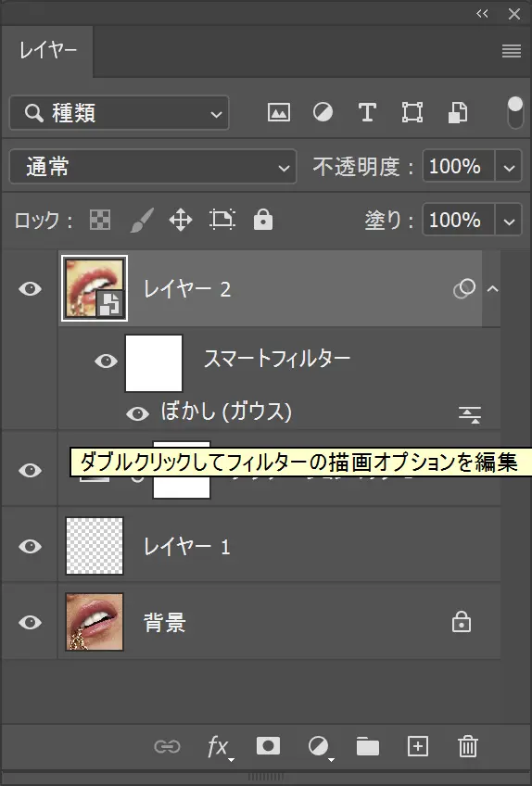Select the スマートフィルター mask thumbnail
Viewport: 532px width, 786px height.
coord(154,363)
